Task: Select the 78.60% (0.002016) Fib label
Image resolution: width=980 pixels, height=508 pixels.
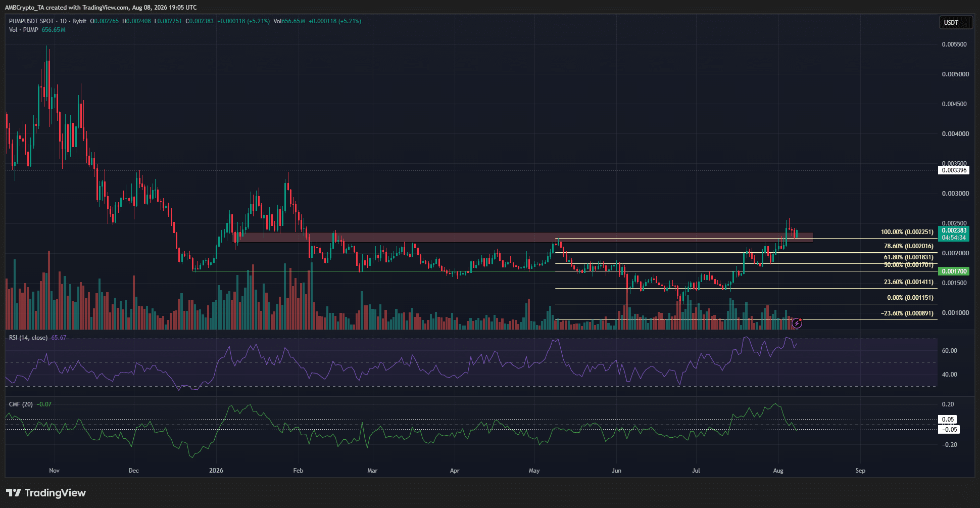Action: [x=909, y=246]
